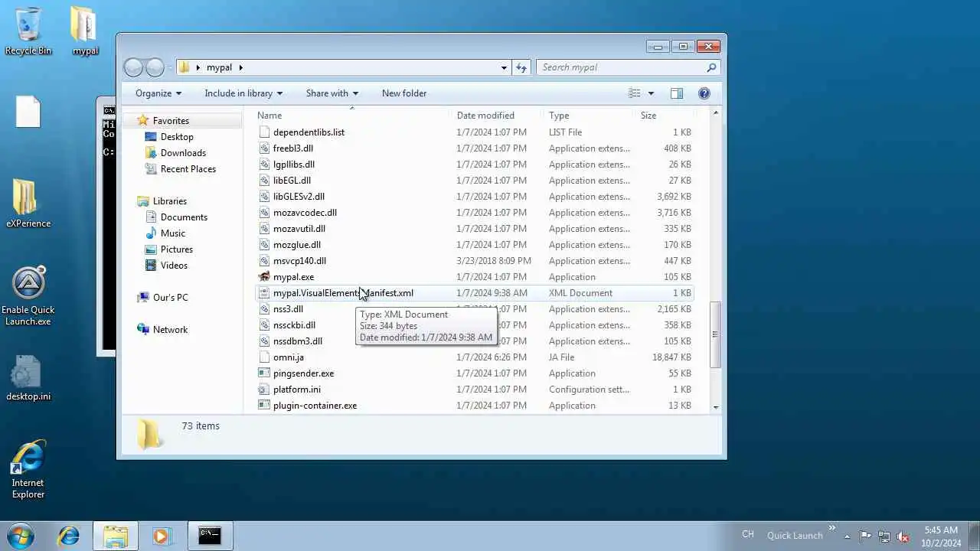
Task: Select the plugin-container.exe file
Action: click(x=315, y=406)
